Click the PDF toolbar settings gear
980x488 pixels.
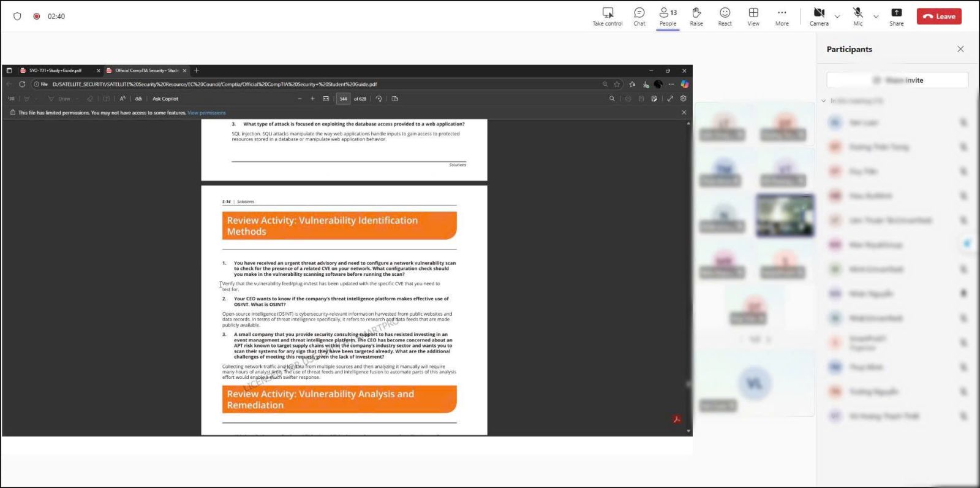click(684, 99)
